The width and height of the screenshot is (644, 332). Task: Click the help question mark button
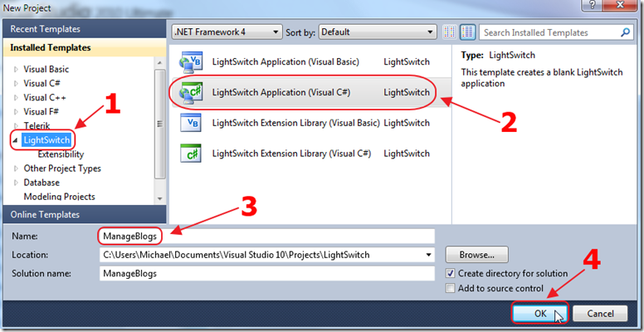pyautogui.click(x=593, y=6)
